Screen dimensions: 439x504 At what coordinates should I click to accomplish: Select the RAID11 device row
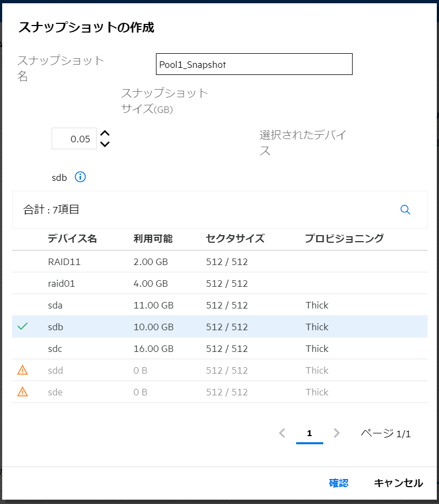coord(220,262)
